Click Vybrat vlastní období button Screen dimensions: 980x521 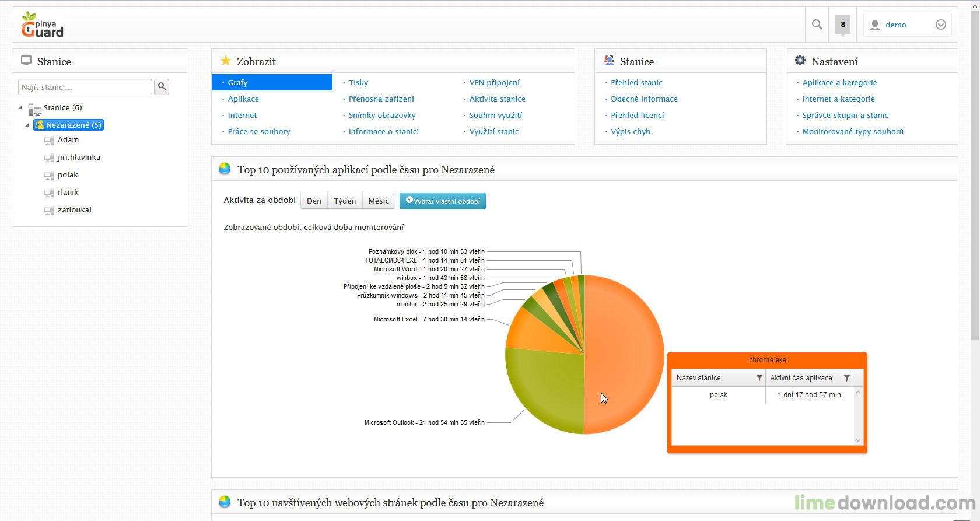coord(443,201)
